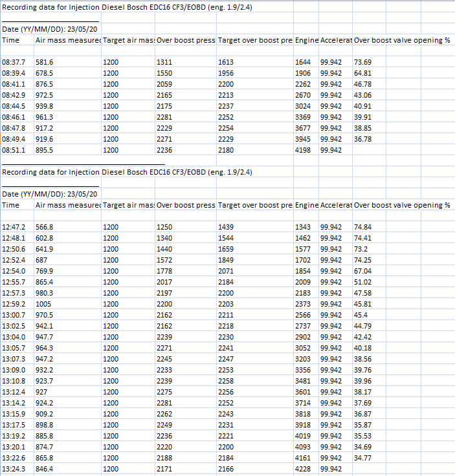
Task: Click the time cell 13:10.8
Action: tap(14, 381)
